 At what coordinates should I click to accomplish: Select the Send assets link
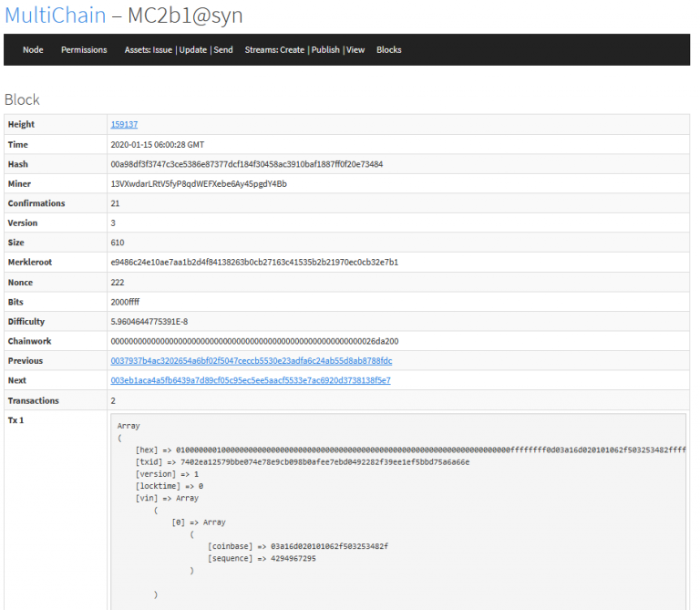[x=223, y=50]
